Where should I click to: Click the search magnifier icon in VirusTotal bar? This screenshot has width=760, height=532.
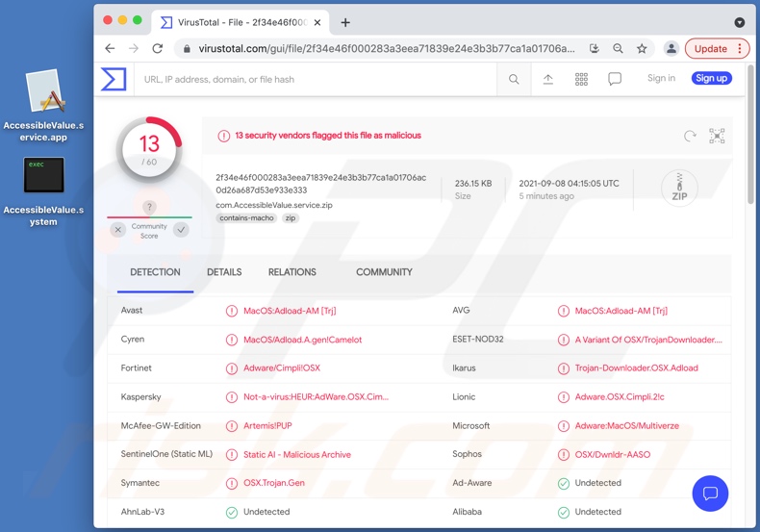pos(514,79)
